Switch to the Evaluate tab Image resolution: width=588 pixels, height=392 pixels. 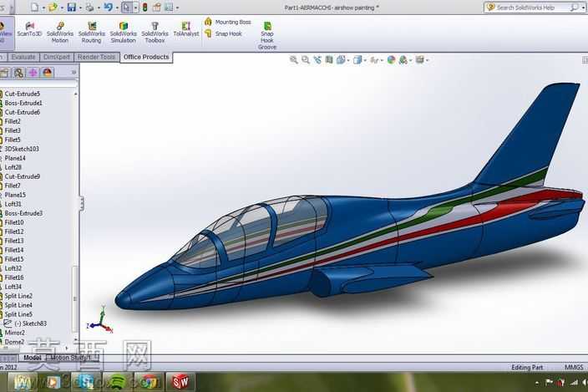[23, 57]
